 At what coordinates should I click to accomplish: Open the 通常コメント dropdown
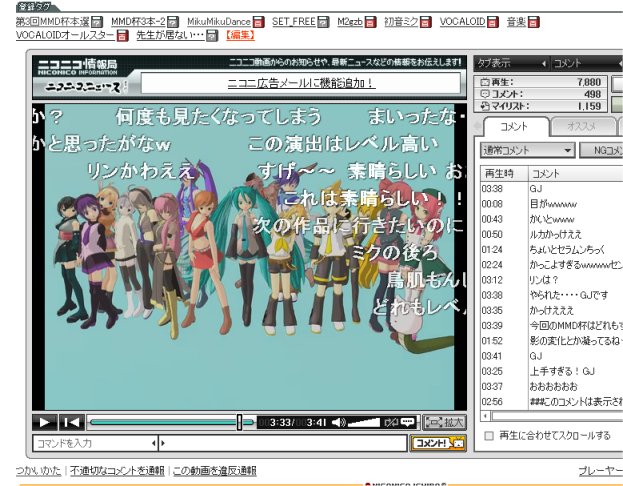pyautogui.click(x=528, y=150)
